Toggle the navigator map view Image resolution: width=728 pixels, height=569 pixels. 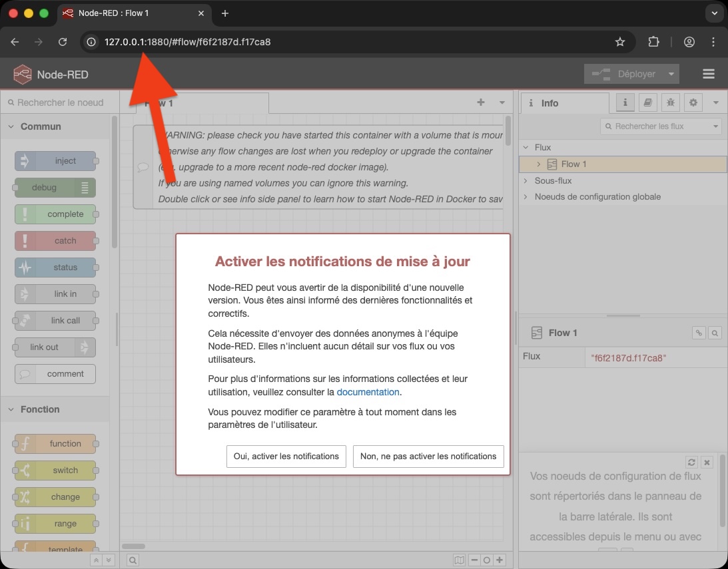coord(459,560)
